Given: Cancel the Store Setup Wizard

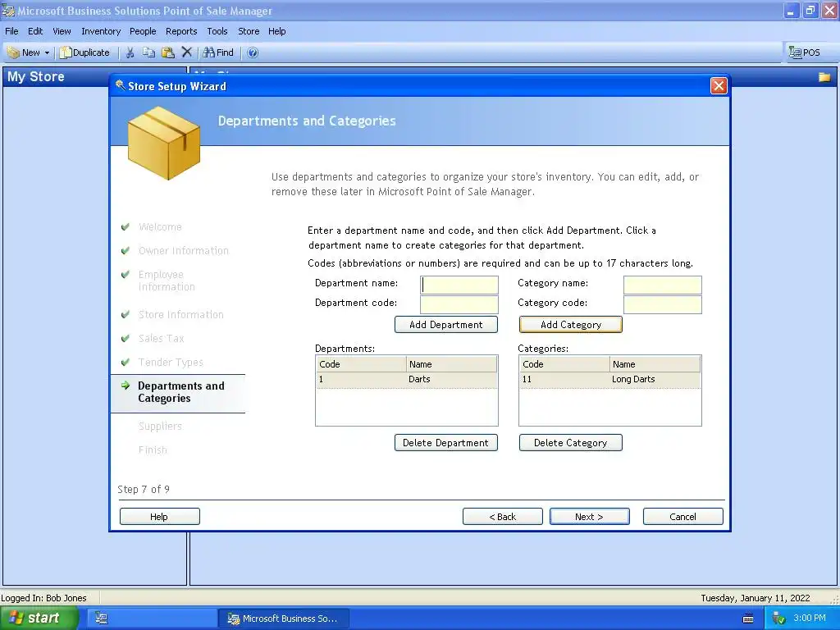Looking at the screenshot, I should pyautogui.click(x=683, y=517).
